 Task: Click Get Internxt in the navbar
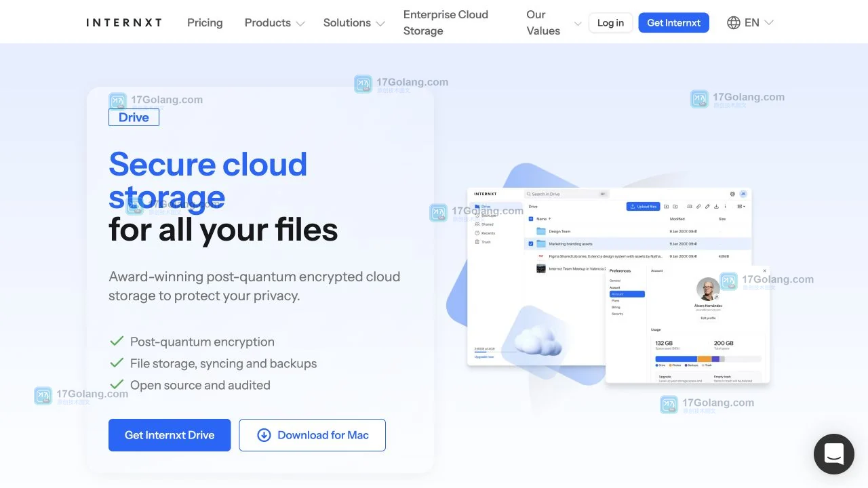click(673, 22)
